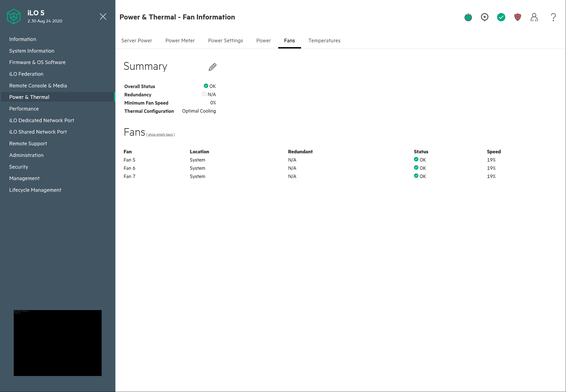Open the Security menu item
Screen dimensions: 566x392
coord(19,167)
